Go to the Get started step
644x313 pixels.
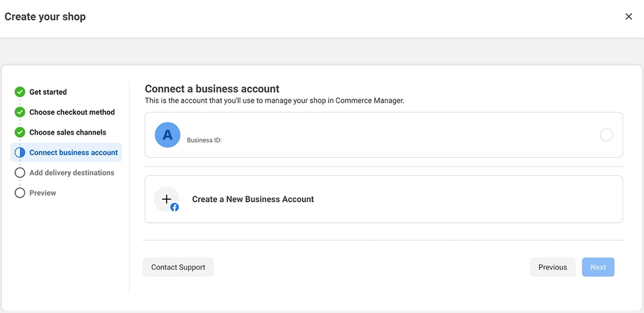pos(48,92)
